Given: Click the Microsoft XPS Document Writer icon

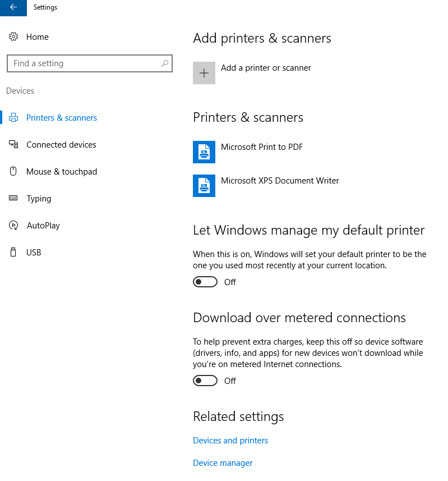Looking at the screenshot, I should click(204, 186).
